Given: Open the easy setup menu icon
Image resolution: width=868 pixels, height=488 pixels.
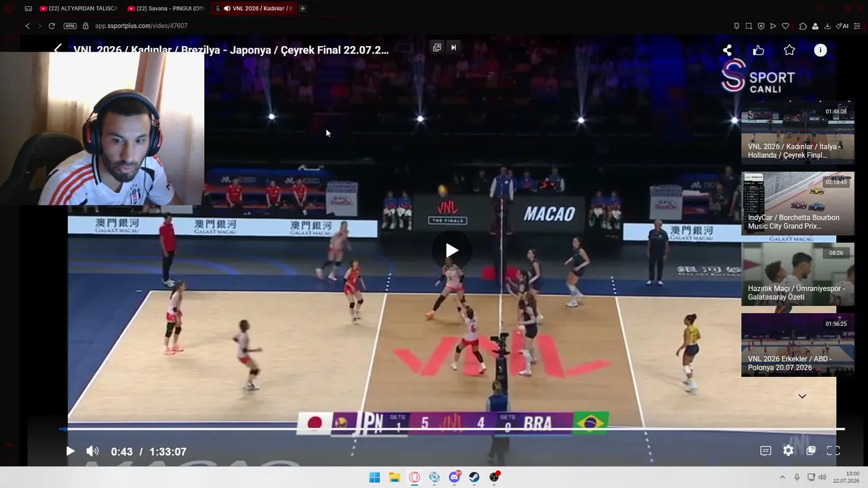Looking at the screenshot, I should point(857,26).
